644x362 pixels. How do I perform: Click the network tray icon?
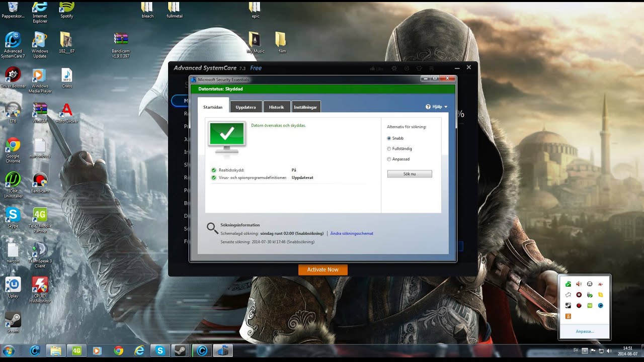(x=601, y=350)
